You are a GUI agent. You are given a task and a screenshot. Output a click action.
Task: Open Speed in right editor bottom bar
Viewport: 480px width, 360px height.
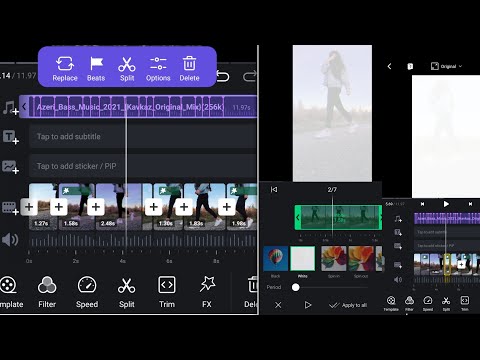[428, 303]
